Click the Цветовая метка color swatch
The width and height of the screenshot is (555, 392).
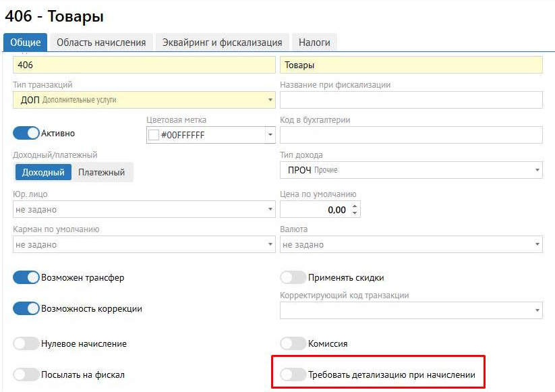[x=153, y=135]
